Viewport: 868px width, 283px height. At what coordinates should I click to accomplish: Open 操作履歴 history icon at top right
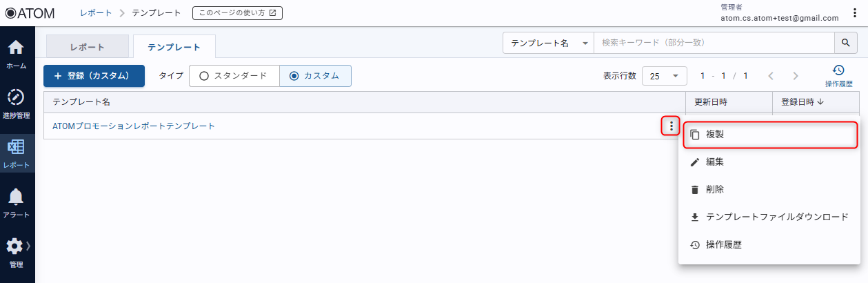coord(838,75)
